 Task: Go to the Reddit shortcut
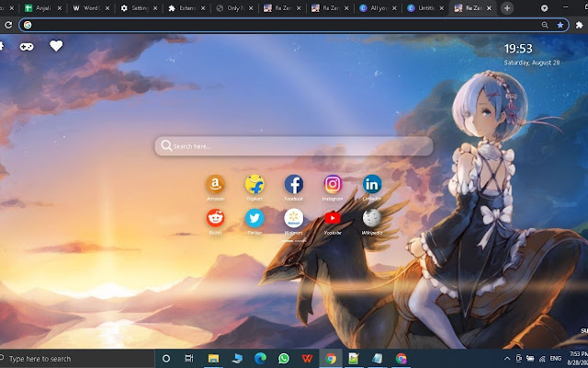tap(216, 218)
